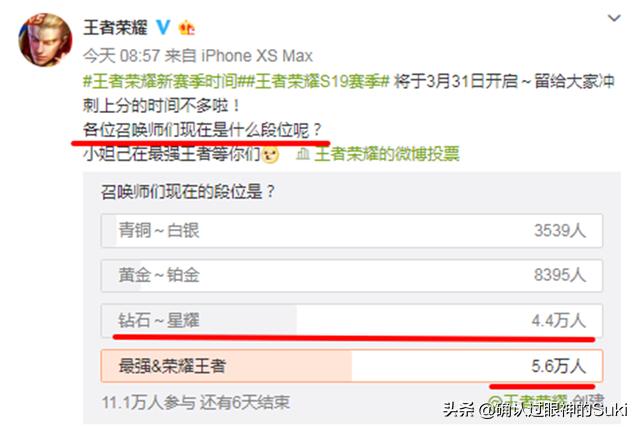Expand the post options chevron
The width and height of the screenshot is (640, 430).
coord(614,18)
